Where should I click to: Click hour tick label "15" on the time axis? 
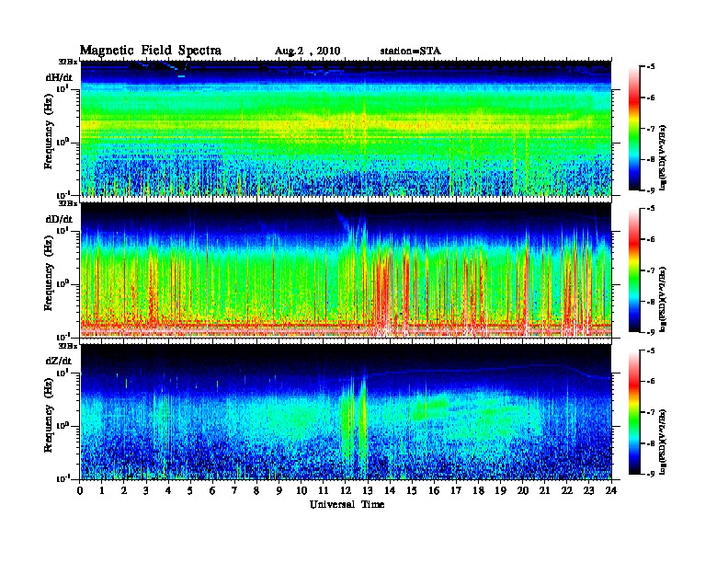tap(412, 490)
